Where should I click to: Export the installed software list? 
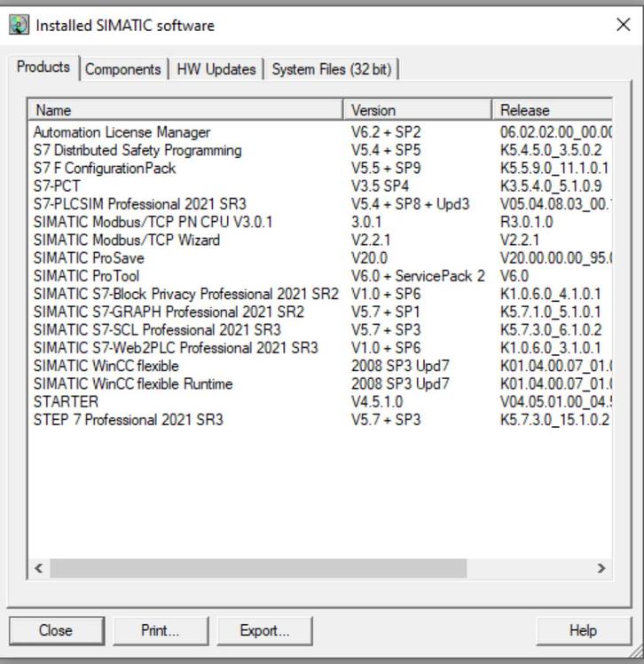(264, 630)
